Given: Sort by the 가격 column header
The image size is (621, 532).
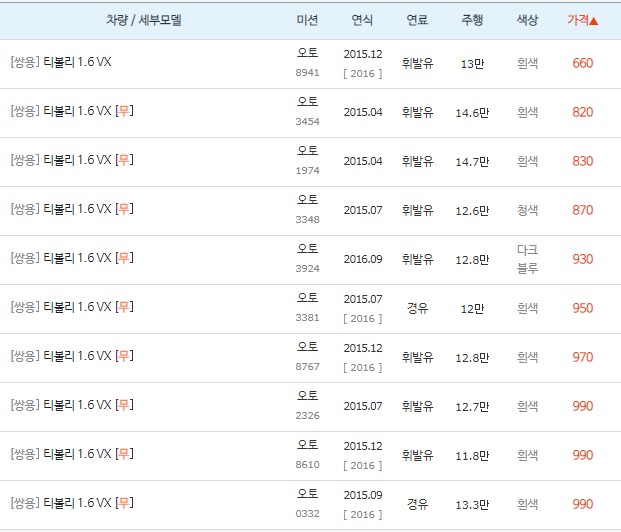Looking at the screenshot, I should point(582,20).
